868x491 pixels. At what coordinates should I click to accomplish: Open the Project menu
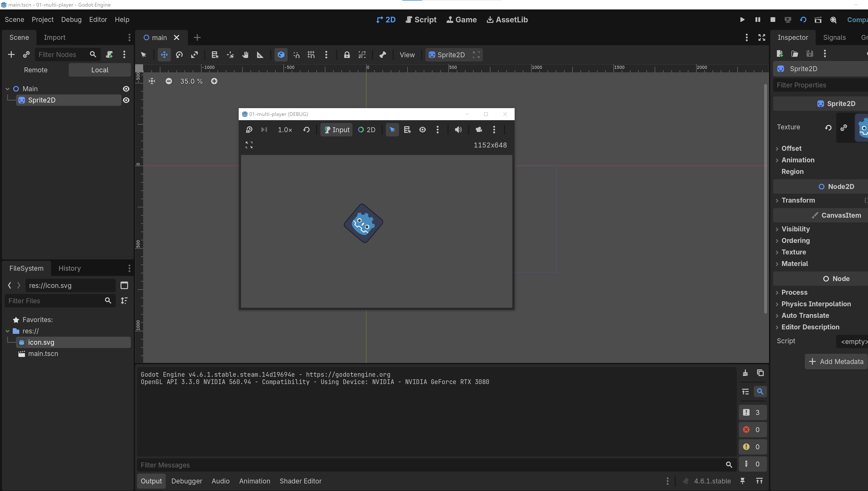tap(42, 20)
